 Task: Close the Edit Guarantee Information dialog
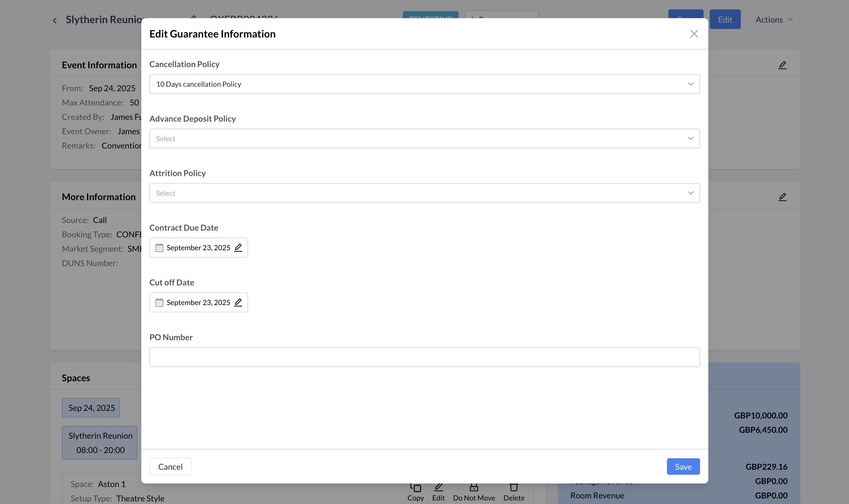694,34
